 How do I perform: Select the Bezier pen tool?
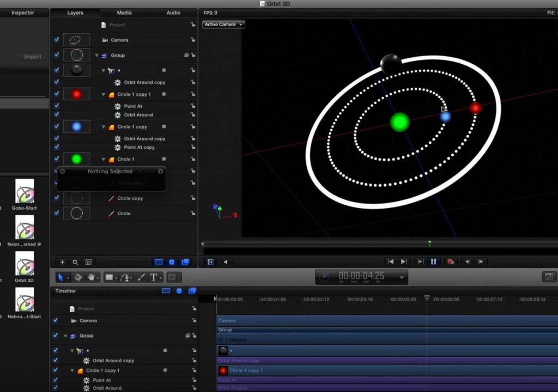pyautogui.click(x=125, y=277)
